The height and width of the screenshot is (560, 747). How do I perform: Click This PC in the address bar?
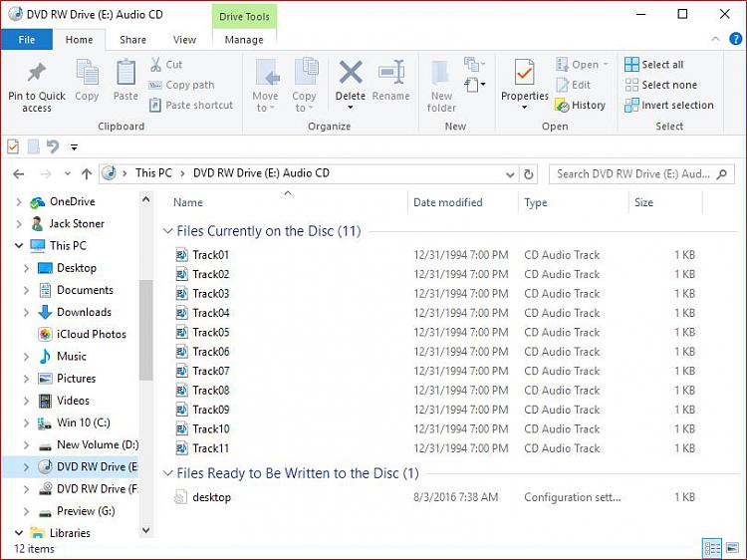point(153,173)
